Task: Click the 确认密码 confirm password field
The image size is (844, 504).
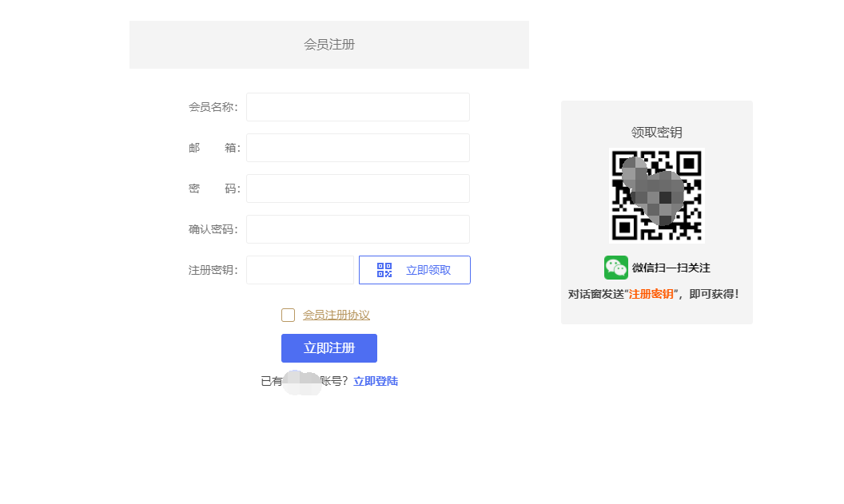Action: (x=357, y=228)
